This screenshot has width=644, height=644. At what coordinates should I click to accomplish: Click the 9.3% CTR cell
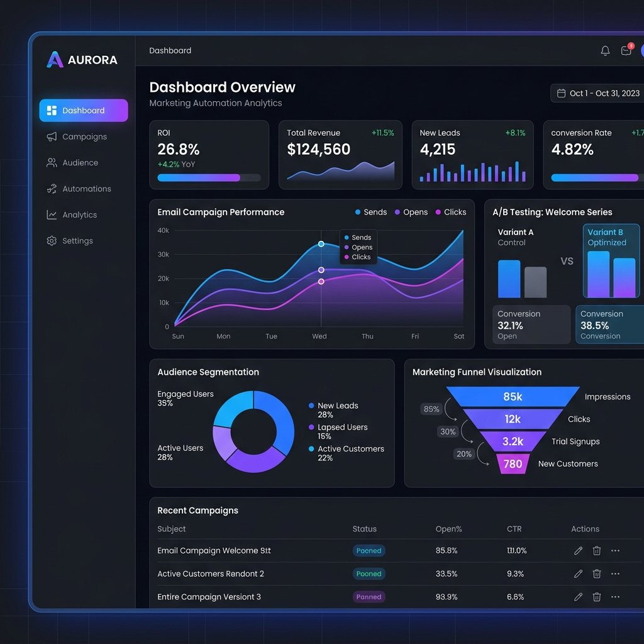(515, 574)
